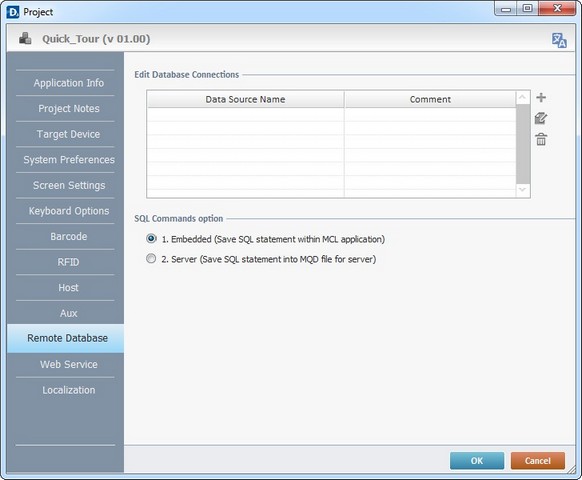The height and width of the screenshot is (480, 582).
Task: Click the project icon beside Quick_Tour title
Action: pos(25,38)
